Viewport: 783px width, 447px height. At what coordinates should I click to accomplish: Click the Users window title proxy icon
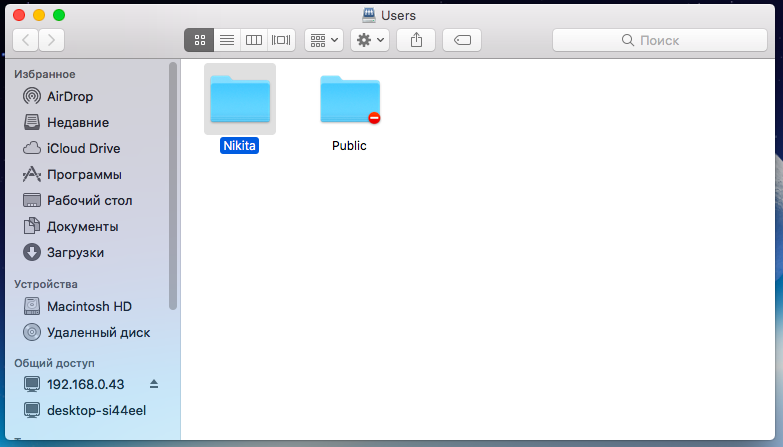pyautogui.click(x=369, y=15)
